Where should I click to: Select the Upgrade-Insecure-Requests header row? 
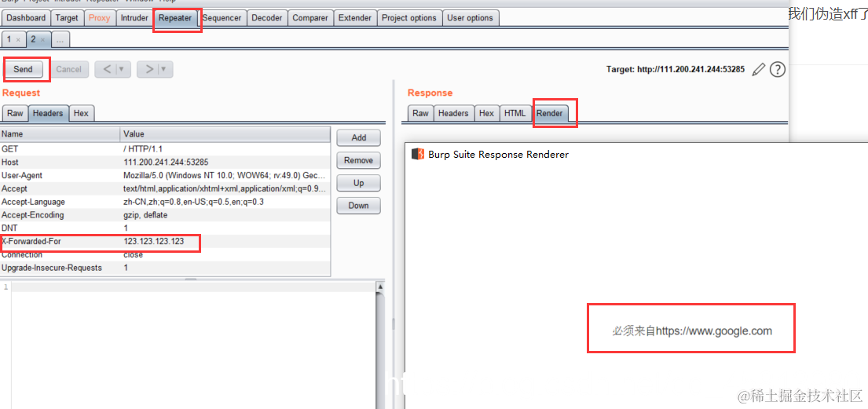(x=165, y=268)
